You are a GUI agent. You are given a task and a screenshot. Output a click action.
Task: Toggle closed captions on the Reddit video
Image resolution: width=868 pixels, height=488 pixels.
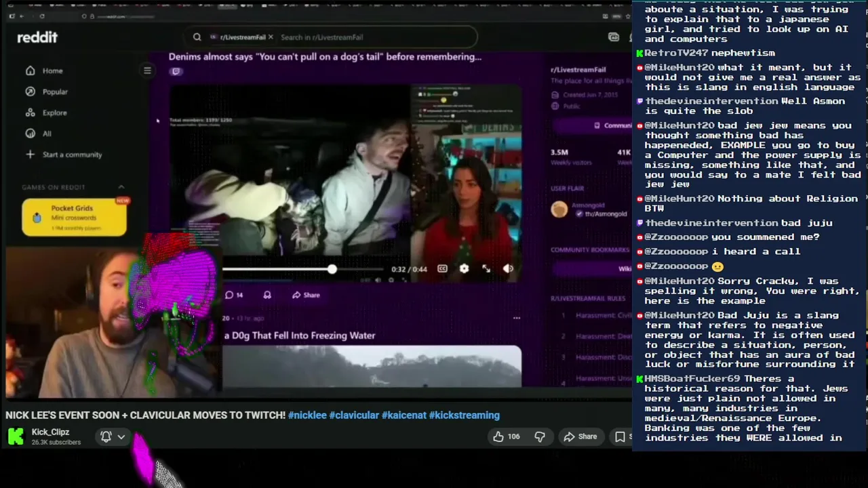442,269
